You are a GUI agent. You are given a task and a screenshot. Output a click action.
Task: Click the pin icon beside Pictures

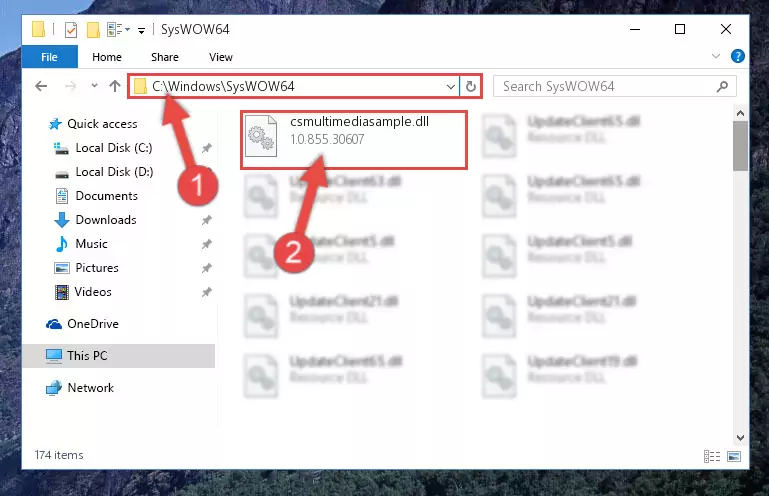point(206,268)
